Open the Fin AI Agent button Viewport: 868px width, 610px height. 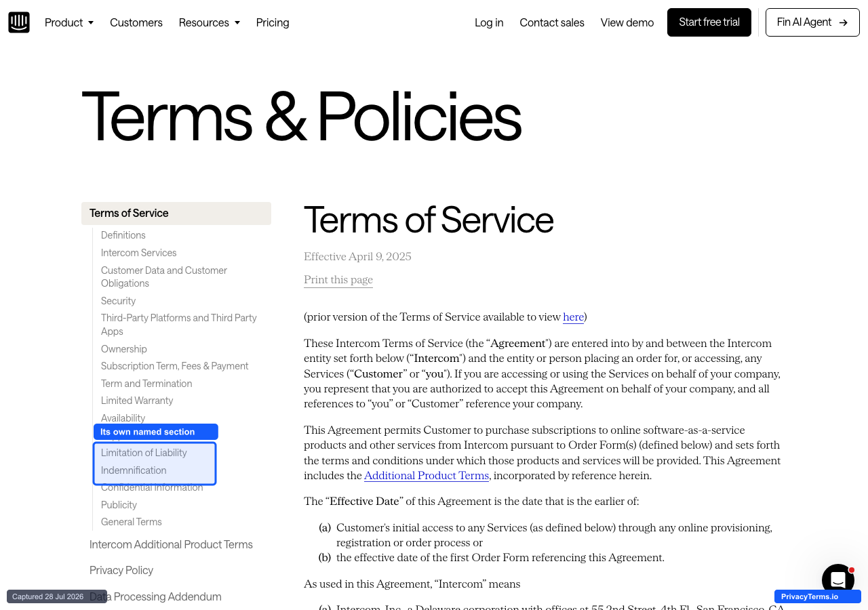[812, 22]
